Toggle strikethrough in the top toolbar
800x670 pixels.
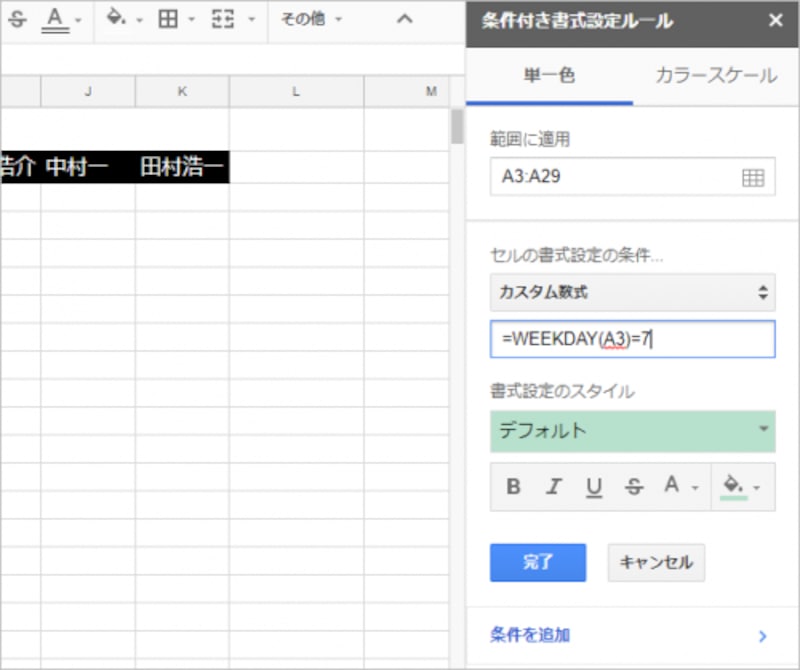coord(17,20)
